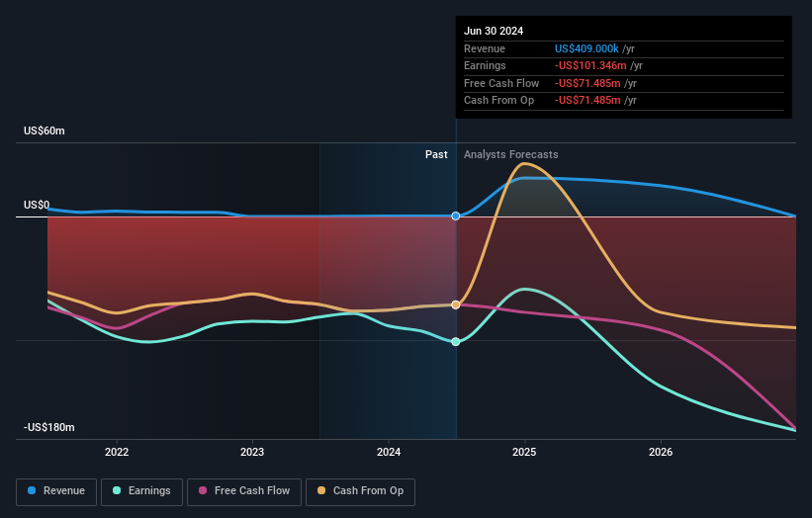Click the US$60m y-axis label

(x=45, y=130)
